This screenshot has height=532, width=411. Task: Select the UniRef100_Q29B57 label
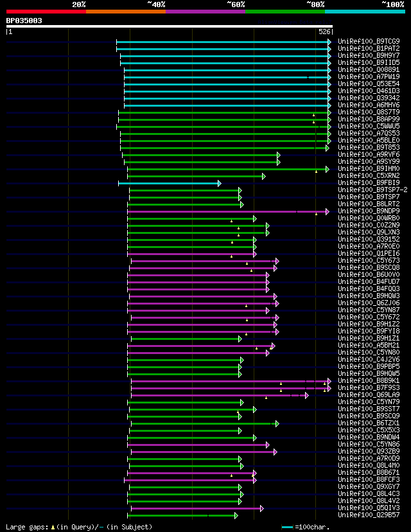[369, 515]
